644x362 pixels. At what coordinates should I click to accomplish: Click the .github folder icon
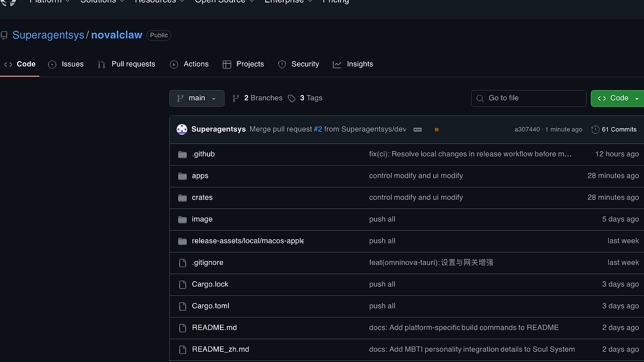pyautogui.click(x=183, y=154)
